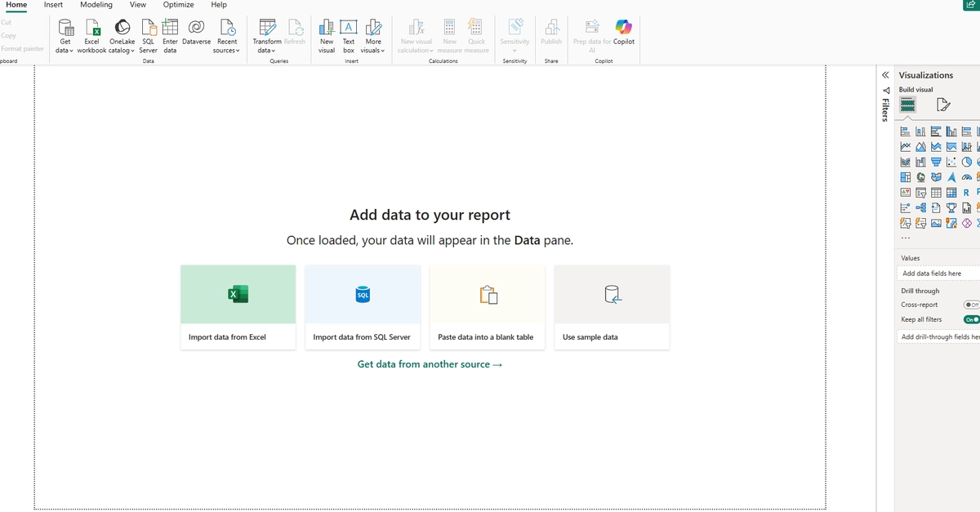The height and width of the screenshot is (512, 980).
Task: Choose the Table visual
Action: pyautogui.click(x=936, y=193)
